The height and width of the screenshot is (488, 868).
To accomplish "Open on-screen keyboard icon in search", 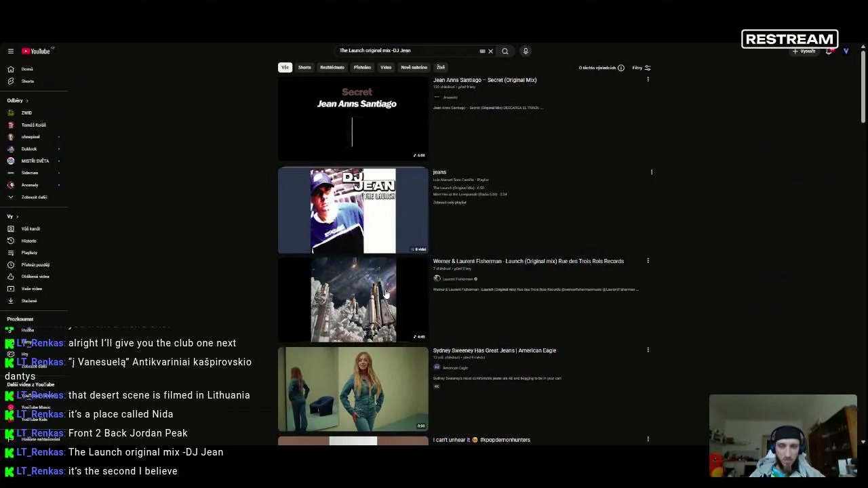I will pos(482,52).
